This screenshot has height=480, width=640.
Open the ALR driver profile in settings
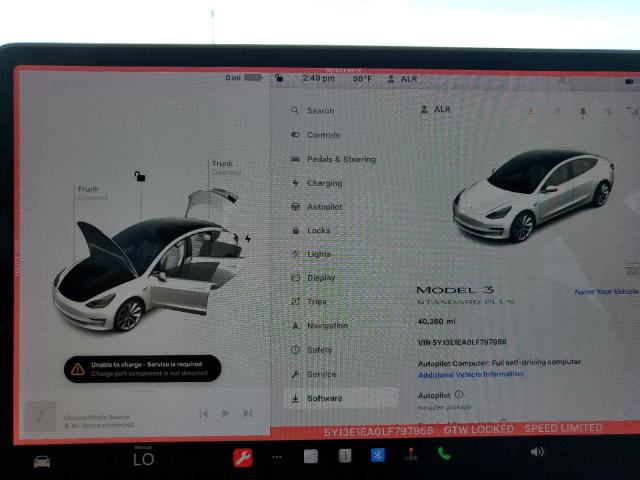coord(436,109)
